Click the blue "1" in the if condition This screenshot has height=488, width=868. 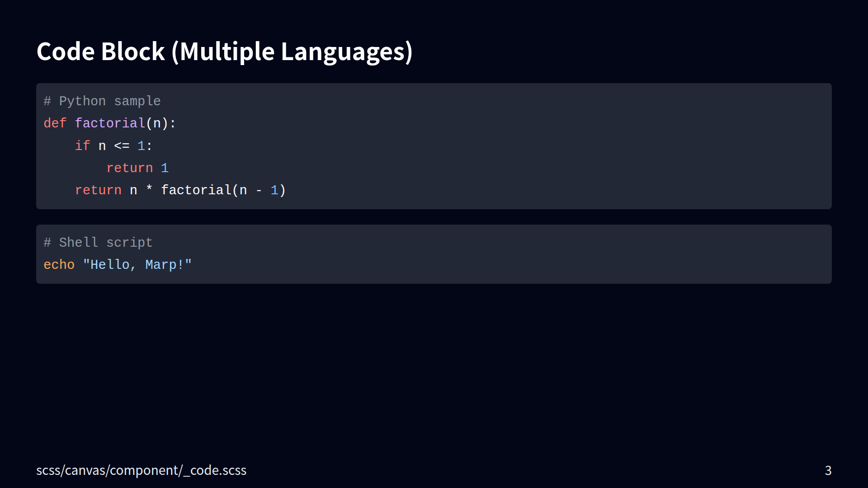pyautogui.click(x=141, y=146)
